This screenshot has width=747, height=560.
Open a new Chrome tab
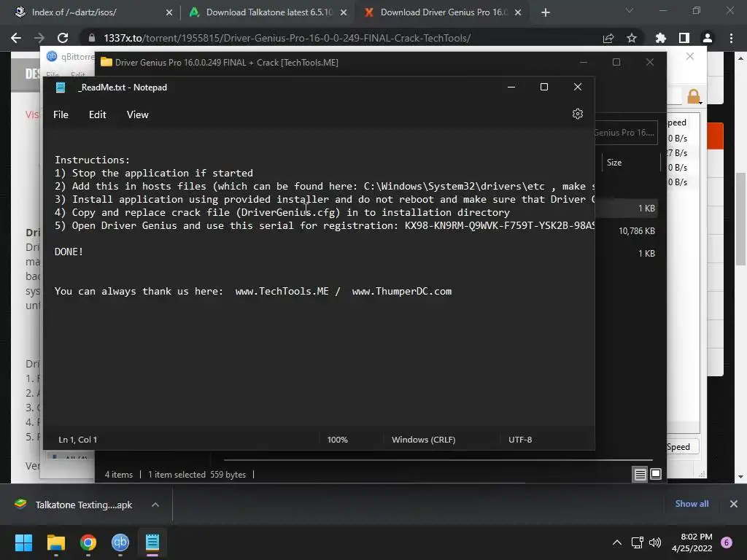click(x=546, y=13)
